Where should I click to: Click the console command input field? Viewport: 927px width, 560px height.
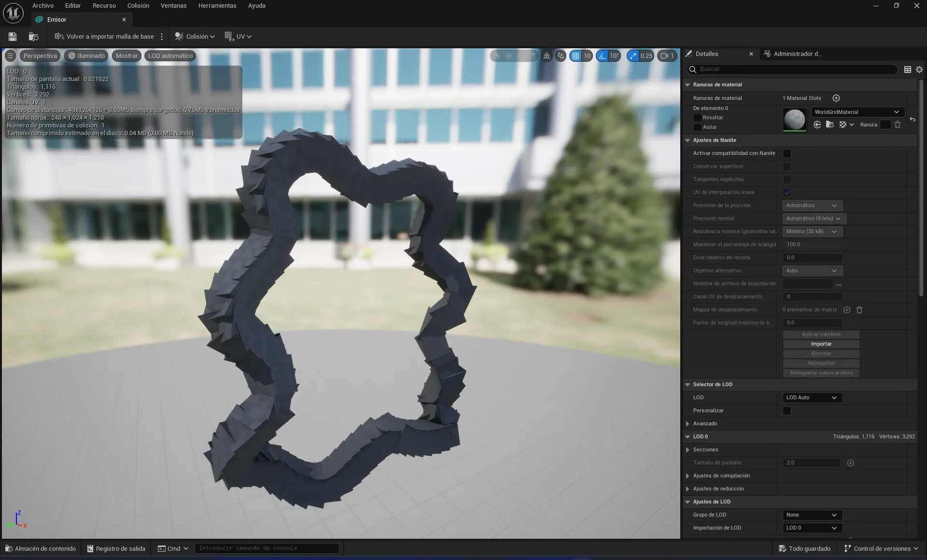pyautogui.click(x=267, y=548)
